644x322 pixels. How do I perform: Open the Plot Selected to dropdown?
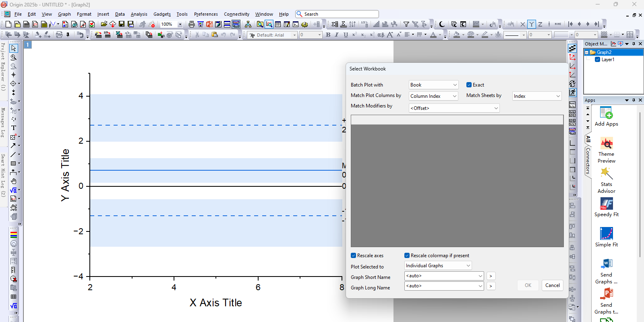pyautogui.click(x=438, y=266)
